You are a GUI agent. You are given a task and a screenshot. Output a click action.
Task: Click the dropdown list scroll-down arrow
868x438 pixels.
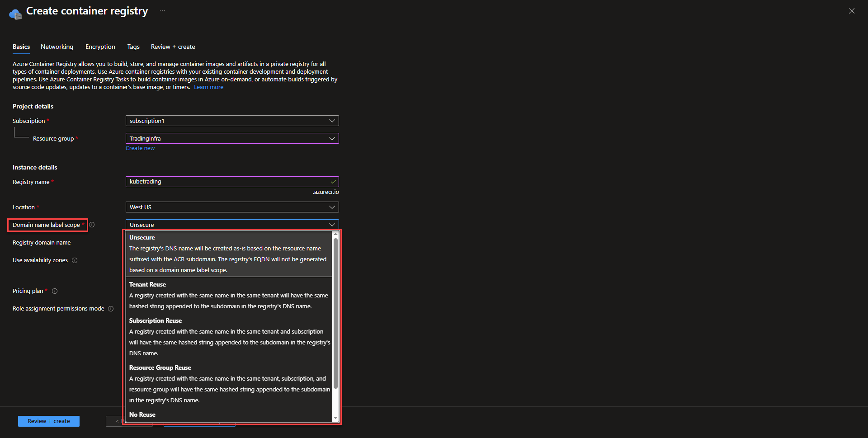click(335, 418)
